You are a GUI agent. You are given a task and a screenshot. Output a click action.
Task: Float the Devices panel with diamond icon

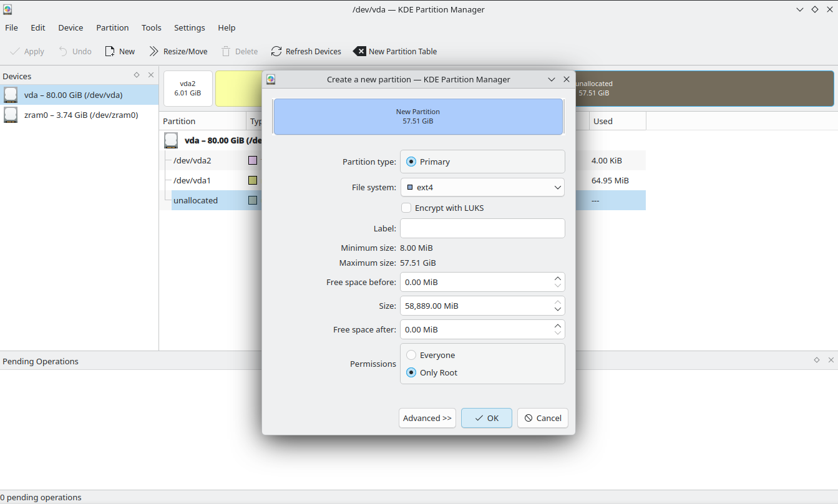(x=137, y=75)
